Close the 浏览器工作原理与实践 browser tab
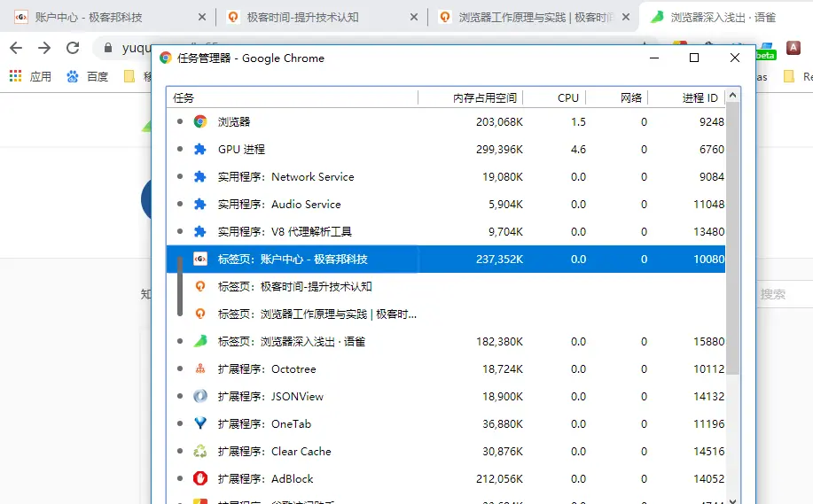 [x=626, y=17]
